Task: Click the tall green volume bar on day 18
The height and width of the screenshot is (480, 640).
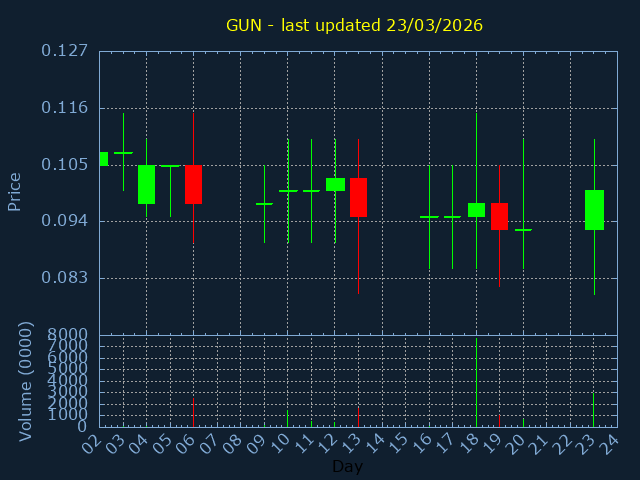Action: point(476,385)
